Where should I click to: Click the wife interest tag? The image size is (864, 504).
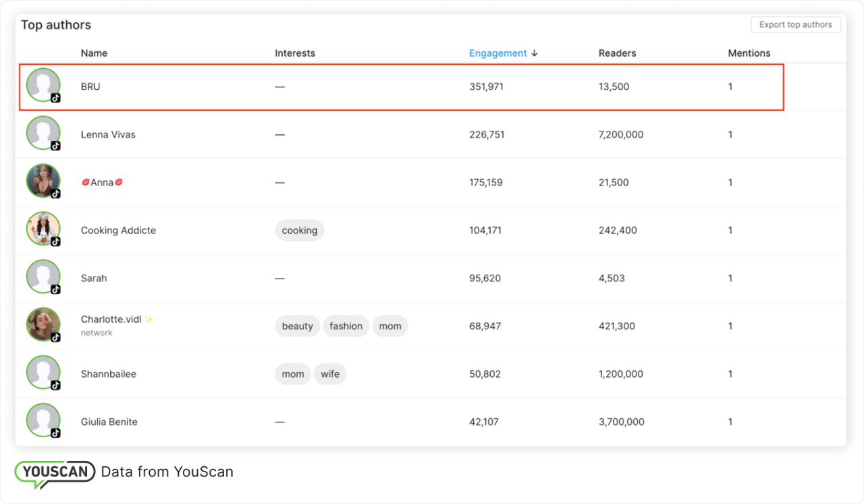(x=330, y=374)
